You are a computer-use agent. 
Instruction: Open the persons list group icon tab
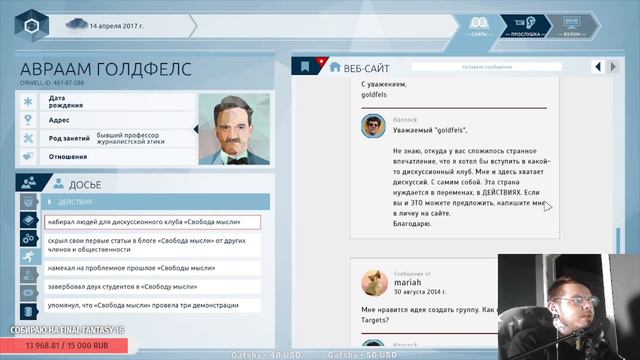[x=29, y=182]
